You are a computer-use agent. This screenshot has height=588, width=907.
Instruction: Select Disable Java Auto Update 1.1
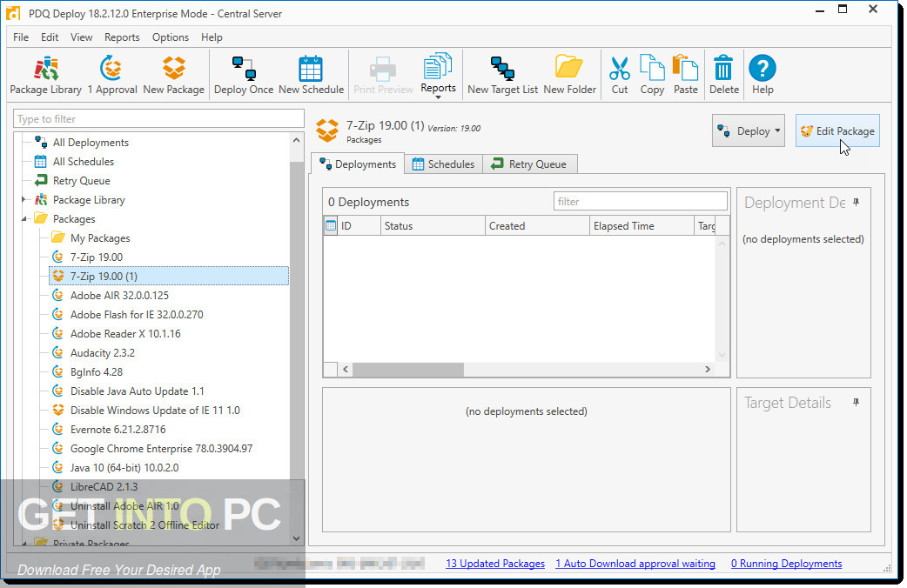coord(137,391)
